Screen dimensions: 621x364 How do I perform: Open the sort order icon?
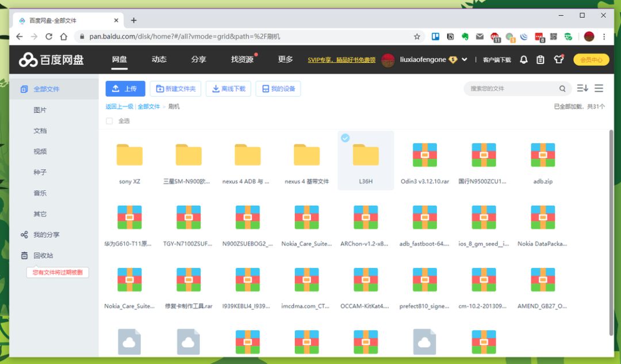(x=582, y=89)
